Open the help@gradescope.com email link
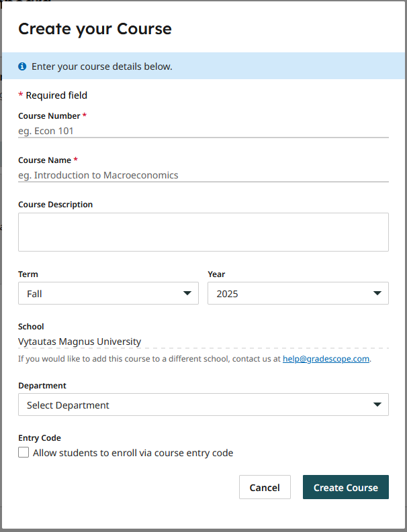This screenshot has width=407, height=532. pos(326,359)
